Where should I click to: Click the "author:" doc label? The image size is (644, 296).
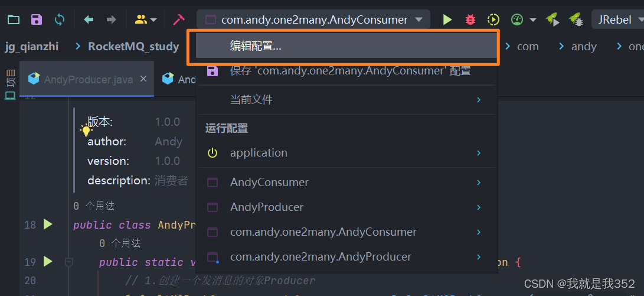107,141
